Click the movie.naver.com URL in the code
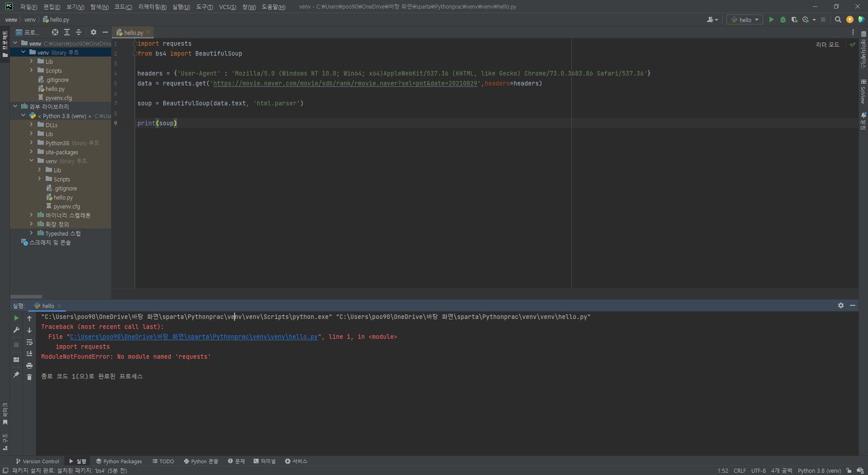Image resolution: width=868 pixels, height=475 pixels. click(345, 83)
